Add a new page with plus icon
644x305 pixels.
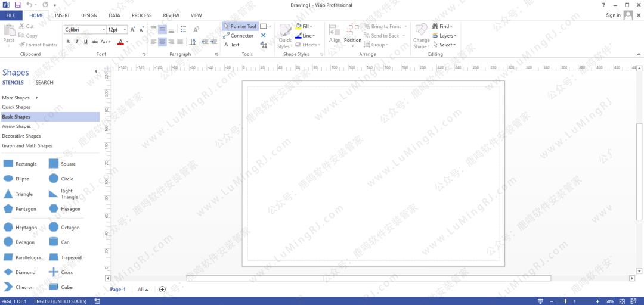coord(162,290)
